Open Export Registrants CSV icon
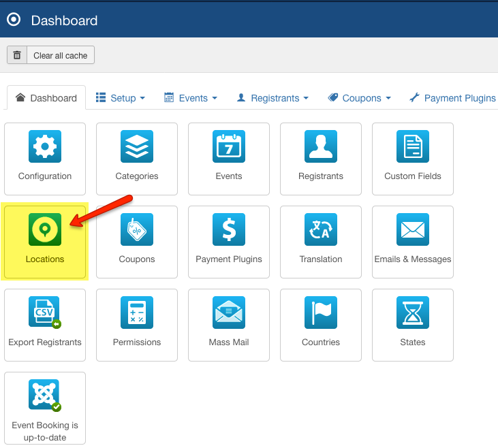The height and width of the screenshot is (448, 498). pos(45,313)
